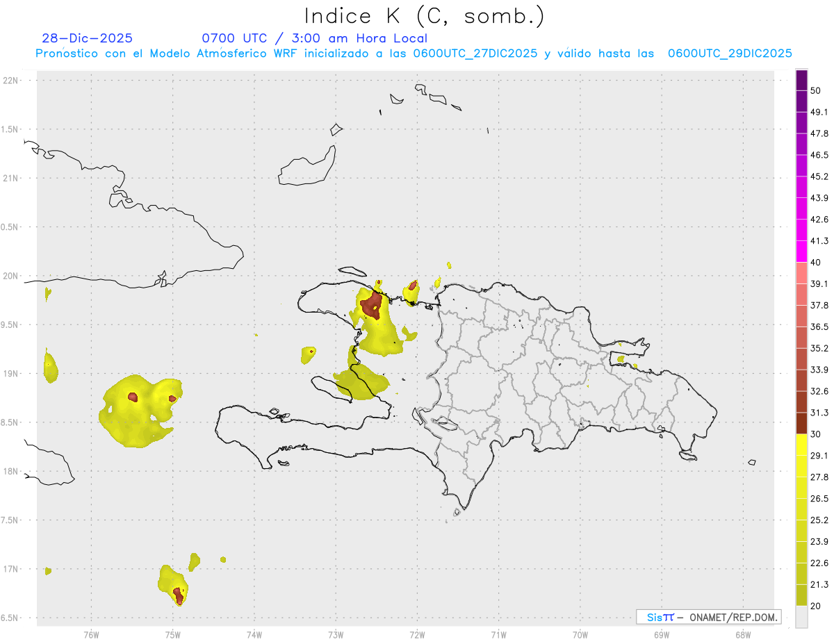Click the '74W' longitude label
The image size is (834, 644).
(254, 634)
